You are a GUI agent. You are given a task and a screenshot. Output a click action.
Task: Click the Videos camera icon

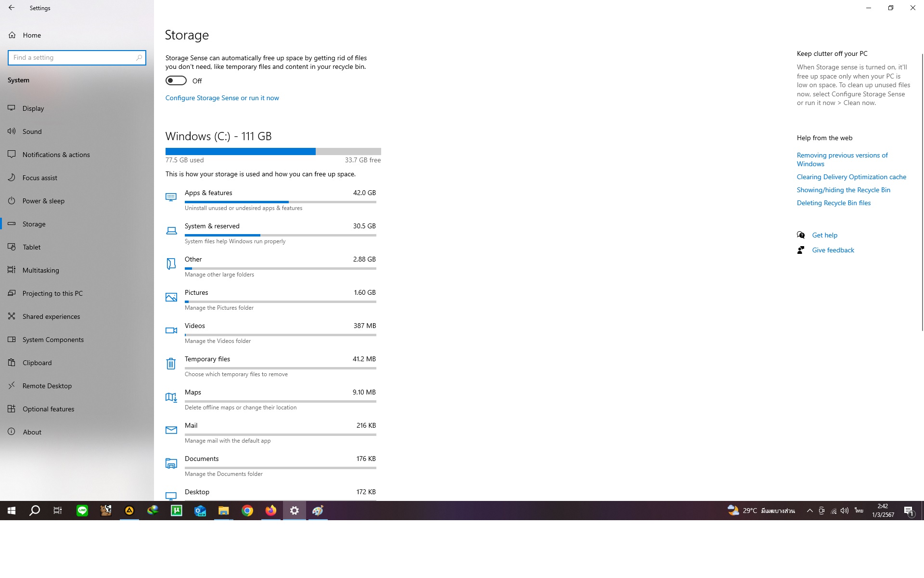pyautogui.click(x=171, y=330)
